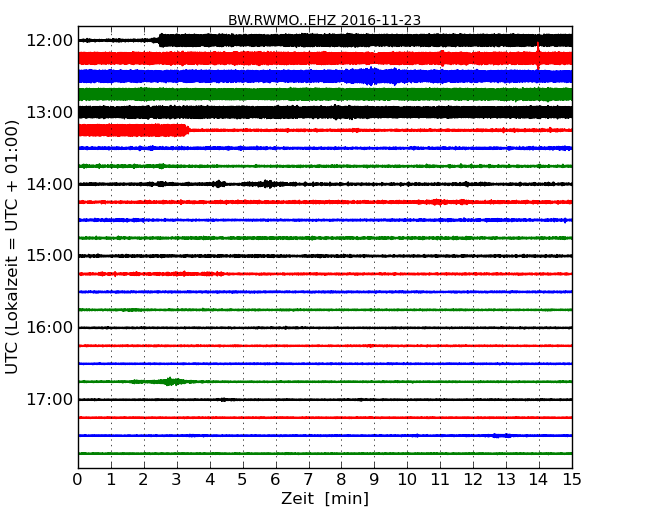
Task: Click signal onset on the 12:00 black trace
Action: point(160,40)
